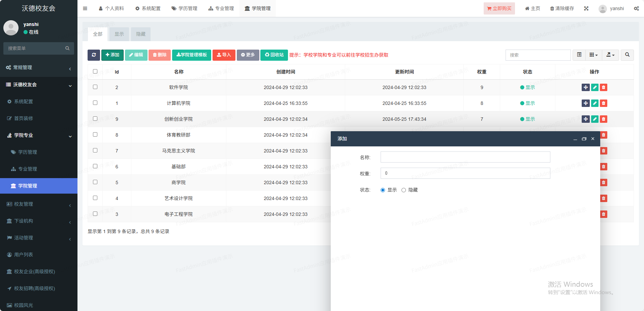644x311 pixels.
Task: Open 用户列表 in the sidebar
Action: pos(24,255)
